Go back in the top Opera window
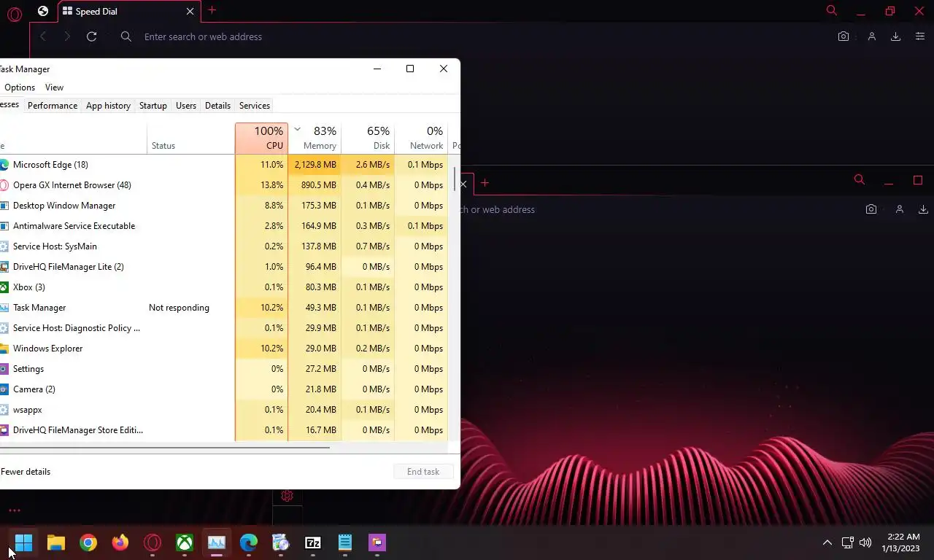The image size is (934, 560). point(43,36)
